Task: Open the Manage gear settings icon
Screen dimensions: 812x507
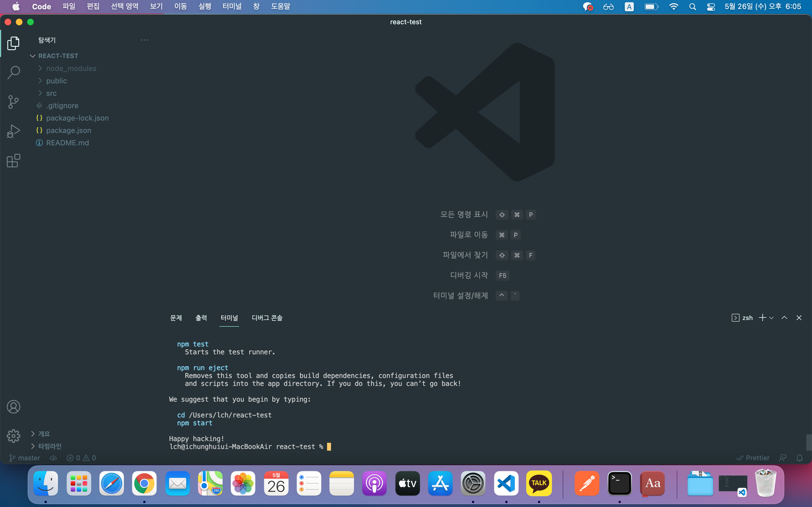Action: [x=14, y=436]
